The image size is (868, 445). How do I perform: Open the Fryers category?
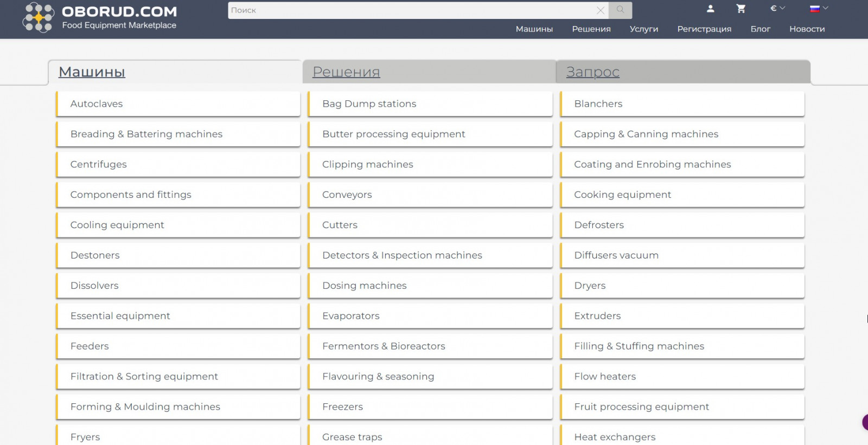[x=178, y=435]
